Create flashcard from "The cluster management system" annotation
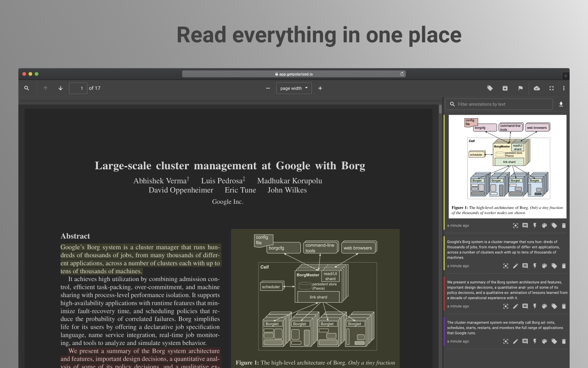Viewport: 588px width, 368px height. 535,341
